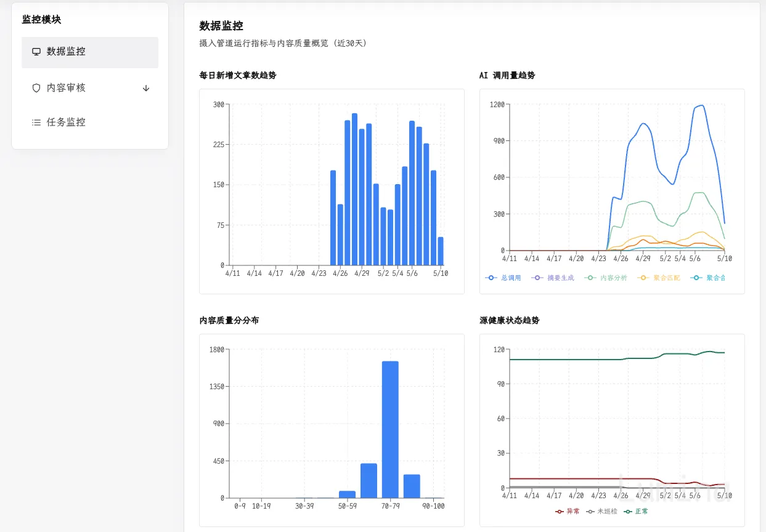Expand the 内容审核 submenu arrow
This screenshot has width=766, height=532.
coord(146,88)
